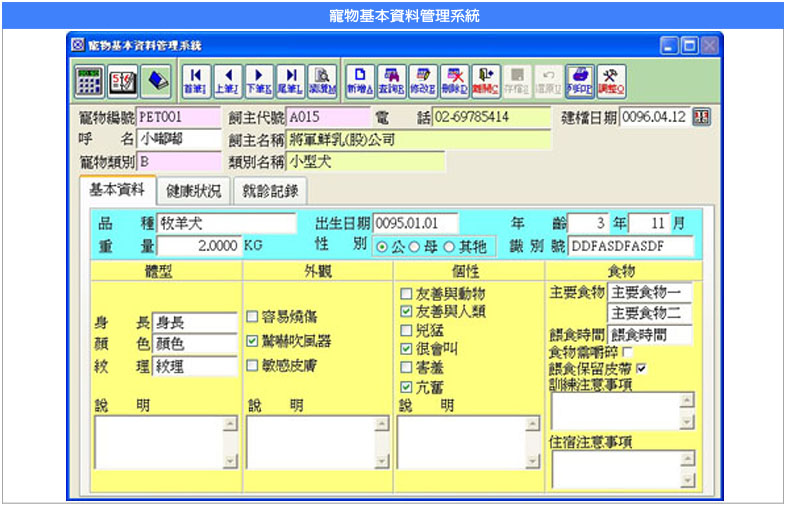This screenshot has width=786, height=507.
Task: Enable the 食物需嚼碎 checkbox
Action: [627, 352]
